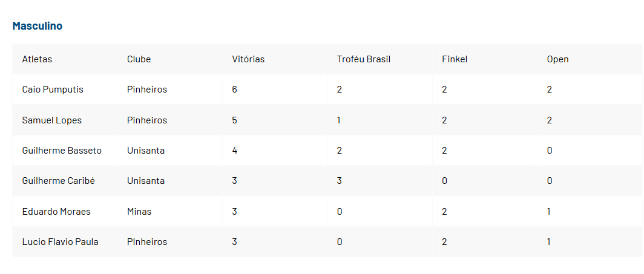This screenshot has height=274, width=644.
Task: Select the Clube column header
Action: click(139, 59)
